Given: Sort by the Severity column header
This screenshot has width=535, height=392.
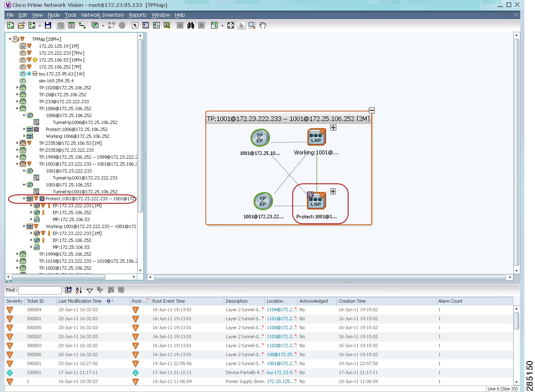Looking at the screenshot, I should click(x=14, y=301).
